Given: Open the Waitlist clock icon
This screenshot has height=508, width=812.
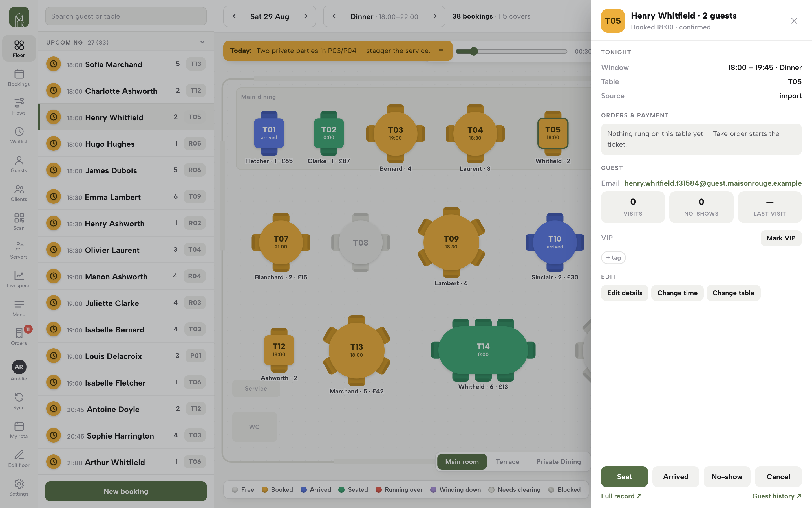Looking at the screenshot, I should (x=19, y=135).
